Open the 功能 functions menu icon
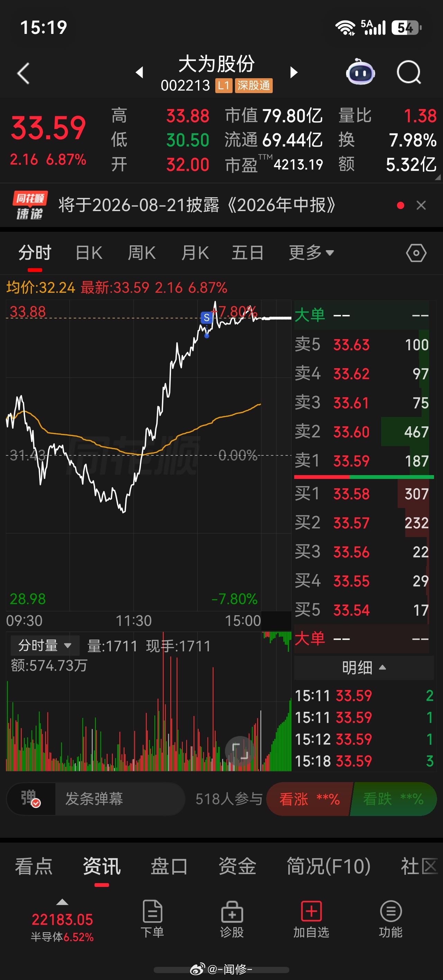Screen dimensions: 443x980 [391, 919]
